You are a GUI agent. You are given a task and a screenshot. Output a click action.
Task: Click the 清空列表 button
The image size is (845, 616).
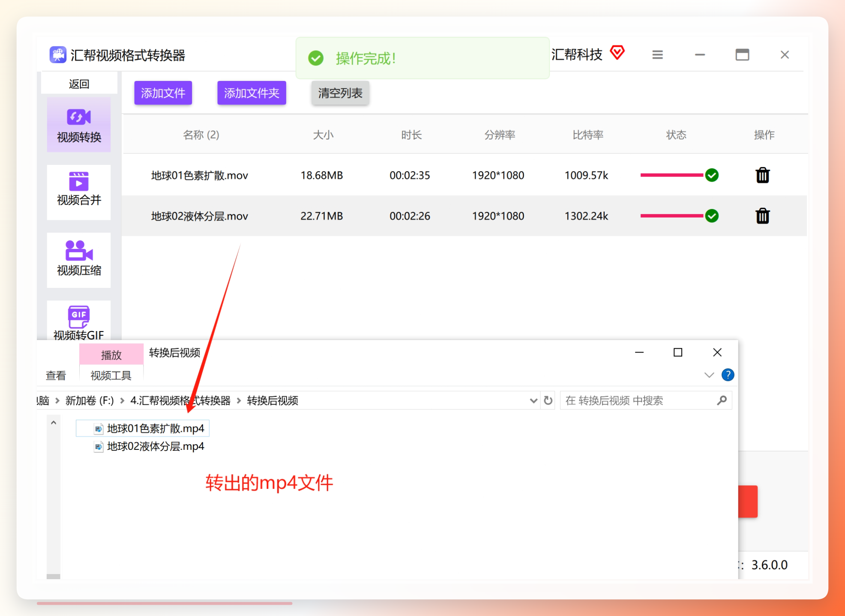coord(340,93)
